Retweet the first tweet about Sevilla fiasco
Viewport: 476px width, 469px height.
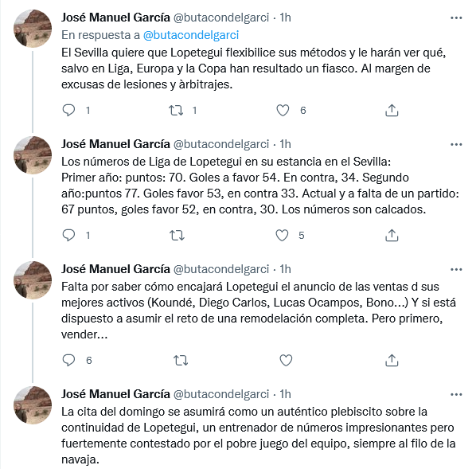[176, 110]
